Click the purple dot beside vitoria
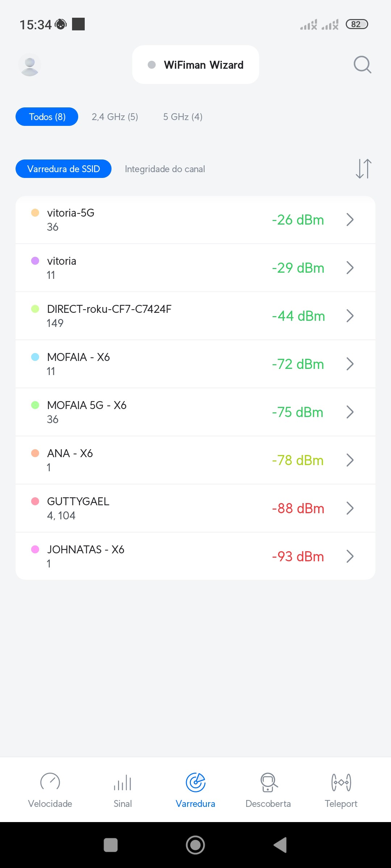 pos(35,261)
